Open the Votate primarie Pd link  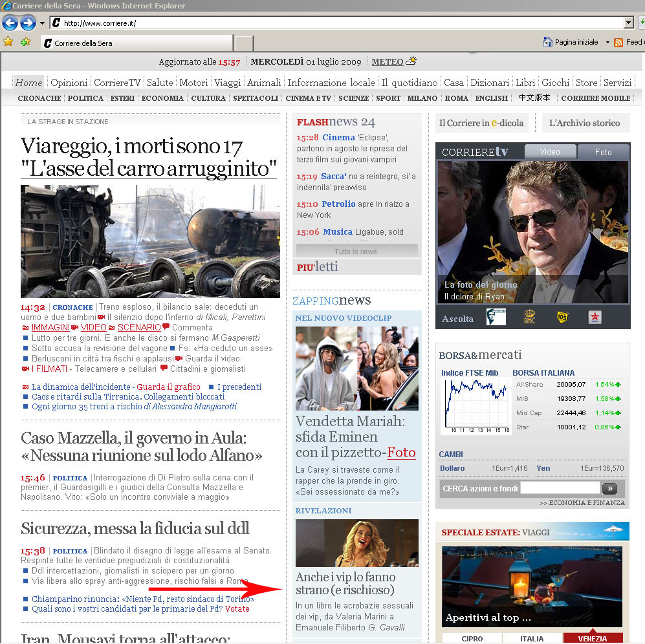(237, 608)
